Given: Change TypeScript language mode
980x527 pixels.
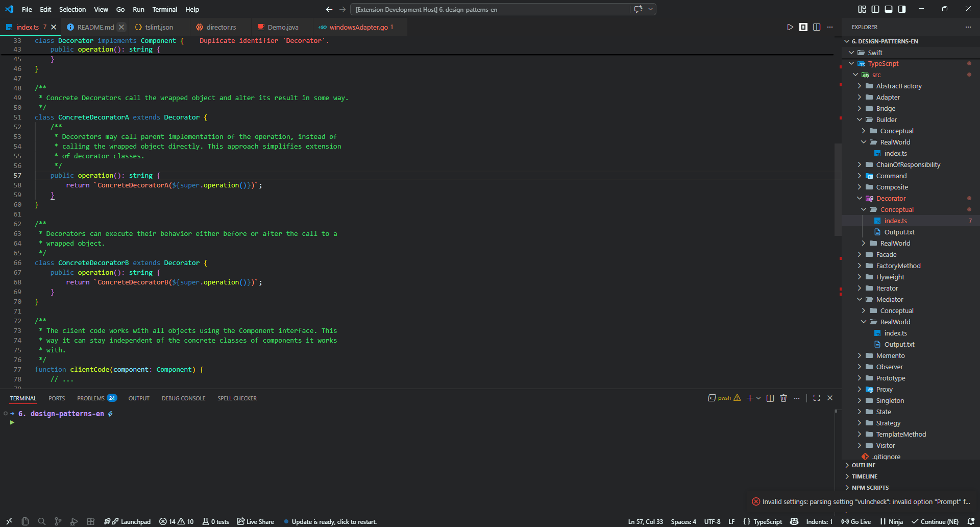Looking at the screenshot, I should pyautogui.click(x=768, y=521).
